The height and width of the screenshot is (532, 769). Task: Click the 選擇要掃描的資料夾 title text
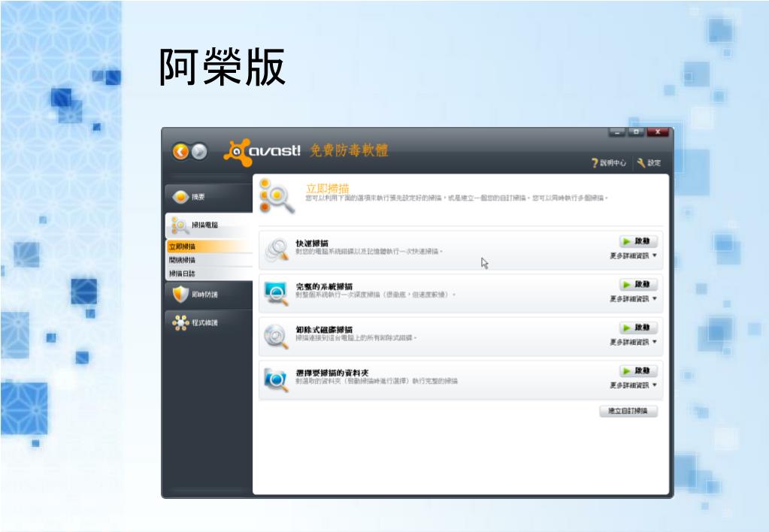pos(332,373)
